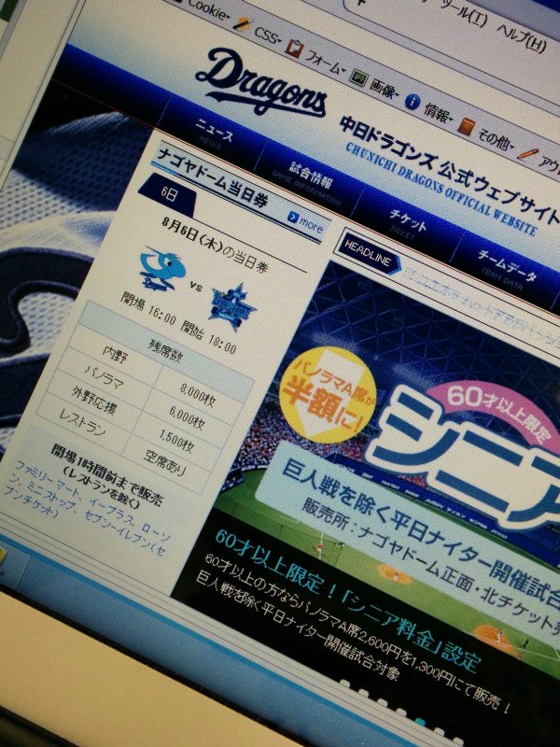Image resolution: width=560 pixels, height=747 pixels.
Task: Click the 6,000枚 remaining seats cell
Action: 186,418
